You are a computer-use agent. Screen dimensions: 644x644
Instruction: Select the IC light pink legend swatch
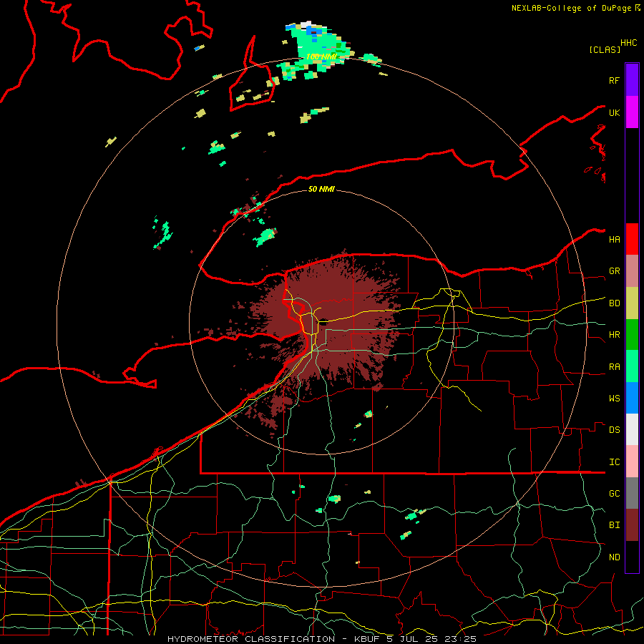[x=632, y=462]
